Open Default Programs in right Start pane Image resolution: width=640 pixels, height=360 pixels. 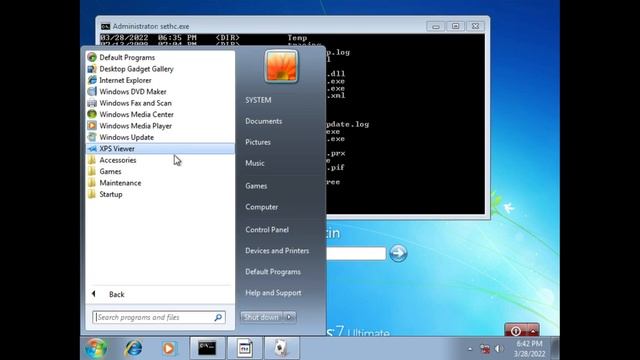tap(273, 272)
